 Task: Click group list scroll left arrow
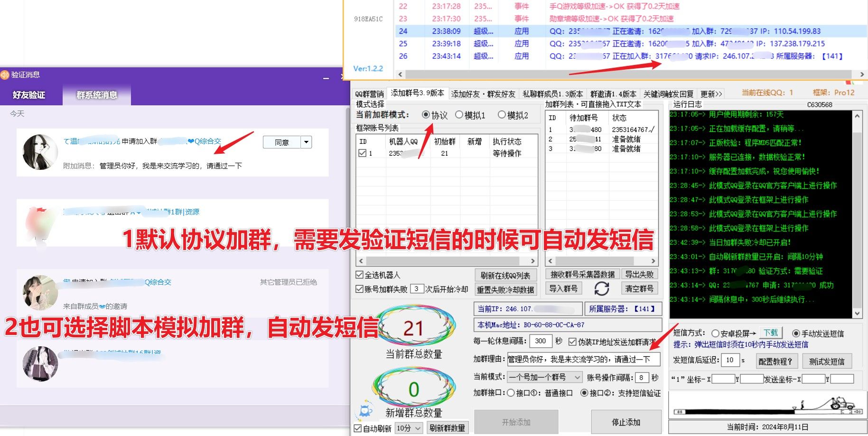pyautogui.click(x=550, y=261)
